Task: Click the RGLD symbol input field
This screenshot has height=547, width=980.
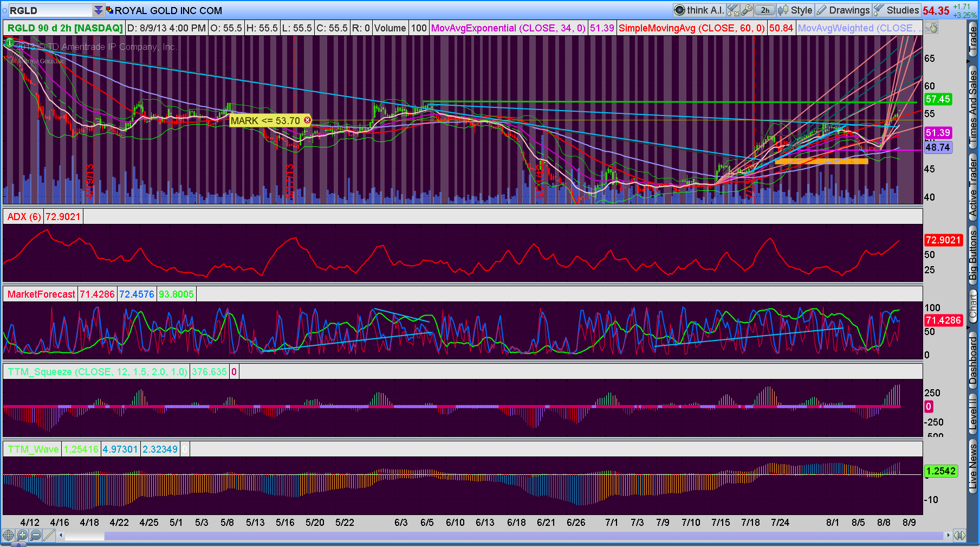Action: pyautogui.click(x=50, y=10)
